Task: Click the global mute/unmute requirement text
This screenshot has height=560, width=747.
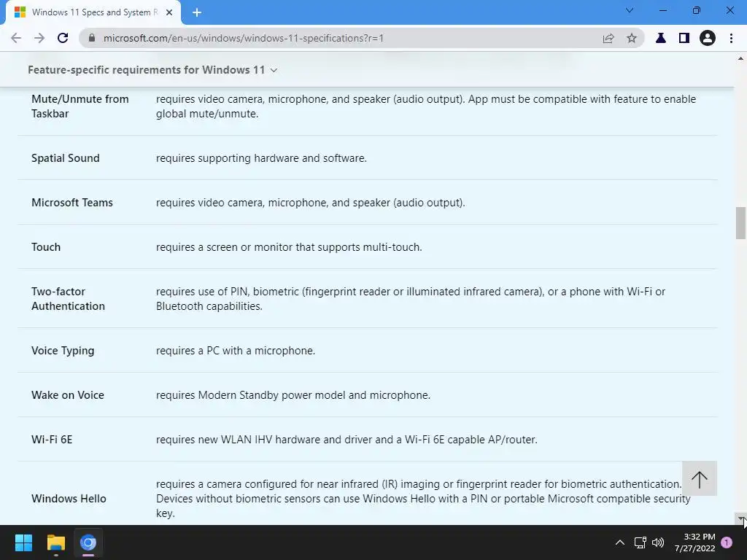Action: coord(426,106)
